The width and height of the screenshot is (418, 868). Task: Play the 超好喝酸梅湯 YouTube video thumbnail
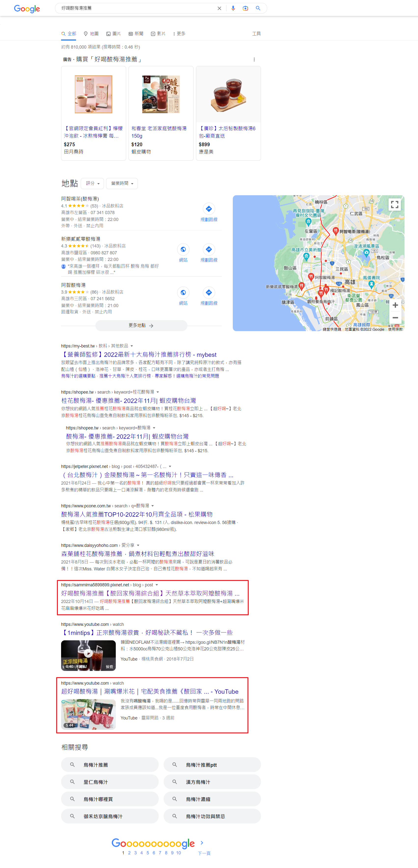tap(88, 714)
